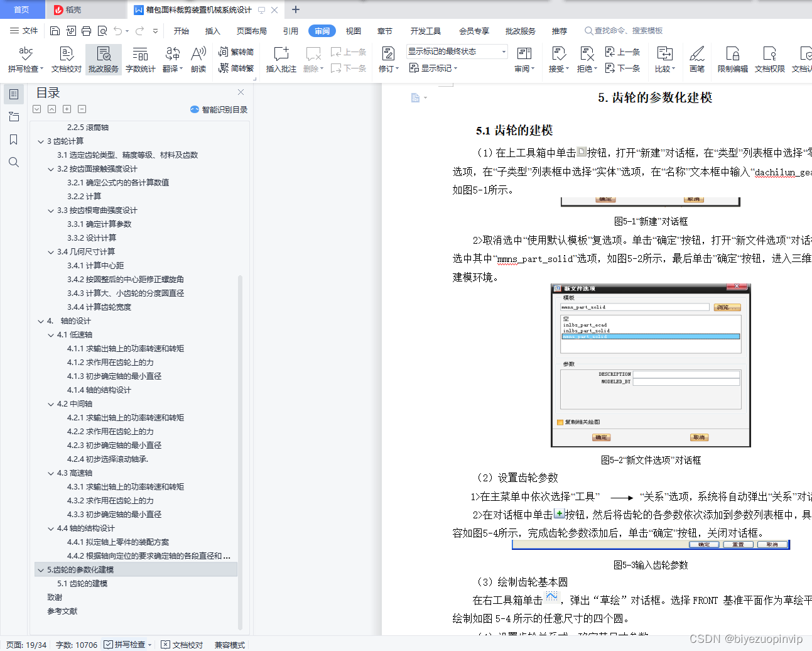Switch to the 开始 ribbon tab
The width and height of the screenshot is (812, 651).
click(x=181, y=31)
